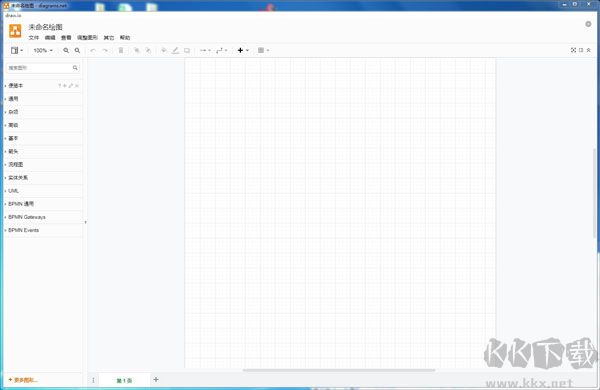This screenshot has width=600, height=390.
Task: Toggle the format panel square icon
Action: click(581, 50)
